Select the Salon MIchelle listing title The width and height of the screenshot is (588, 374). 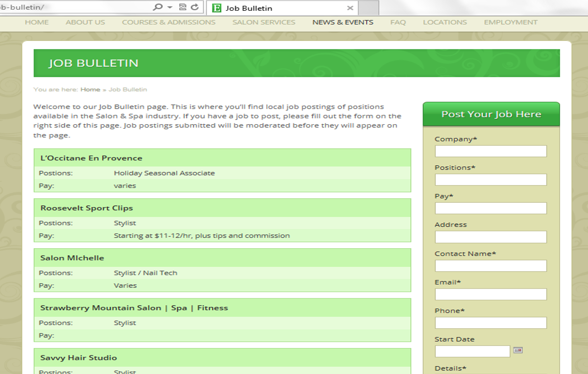72,258
